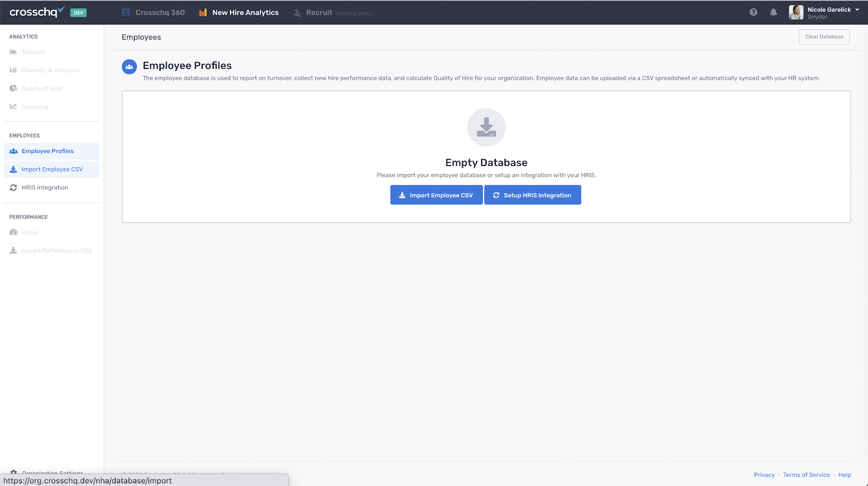The image size is (868, 486).
Task: Open the Terms of Service link
Action: [x=806, y=475]
